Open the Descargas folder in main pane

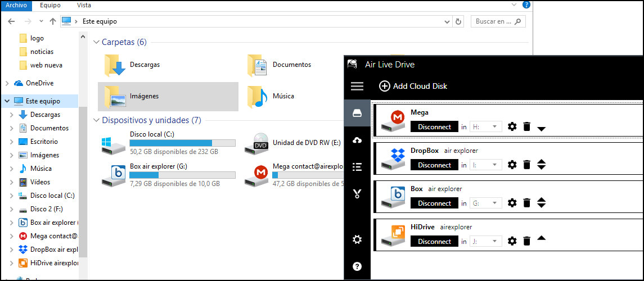click(168, 65)
